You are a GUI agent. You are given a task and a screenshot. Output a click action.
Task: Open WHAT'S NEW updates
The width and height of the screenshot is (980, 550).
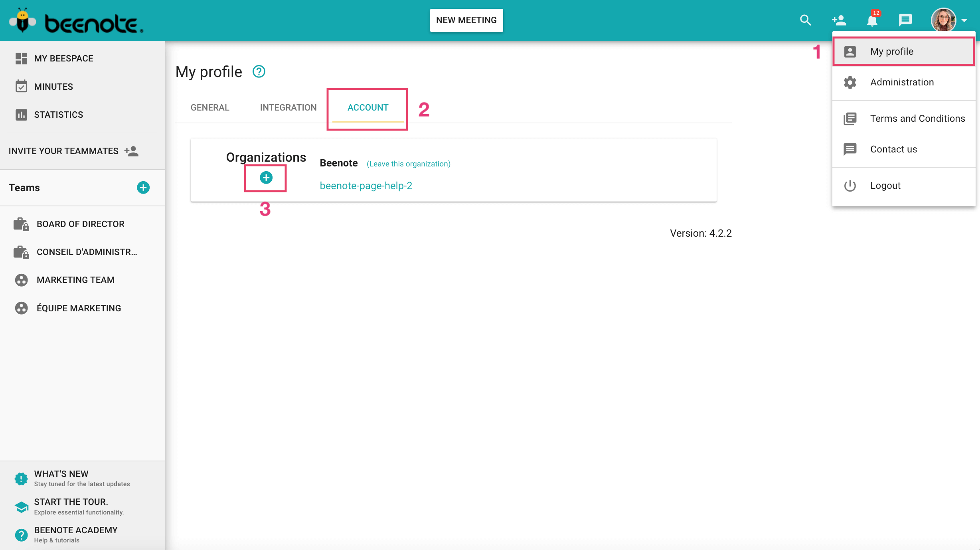click(61, 474)
